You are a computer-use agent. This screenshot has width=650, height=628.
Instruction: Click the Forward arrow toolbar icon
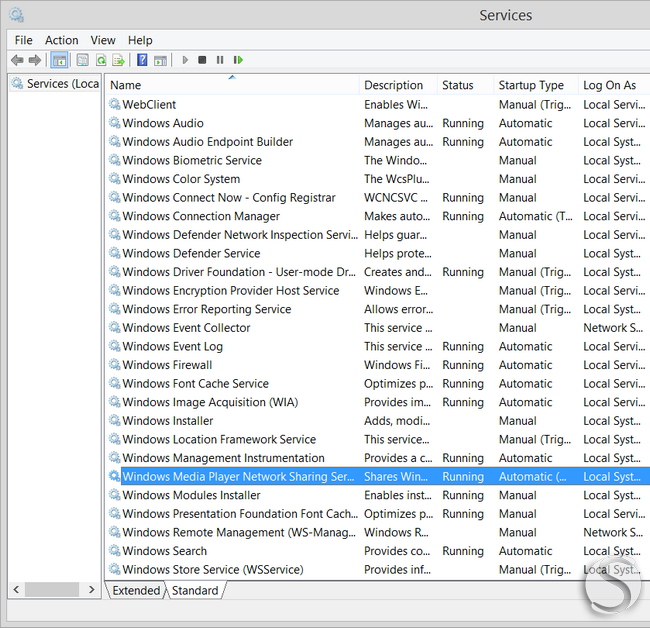coord(35,60)
